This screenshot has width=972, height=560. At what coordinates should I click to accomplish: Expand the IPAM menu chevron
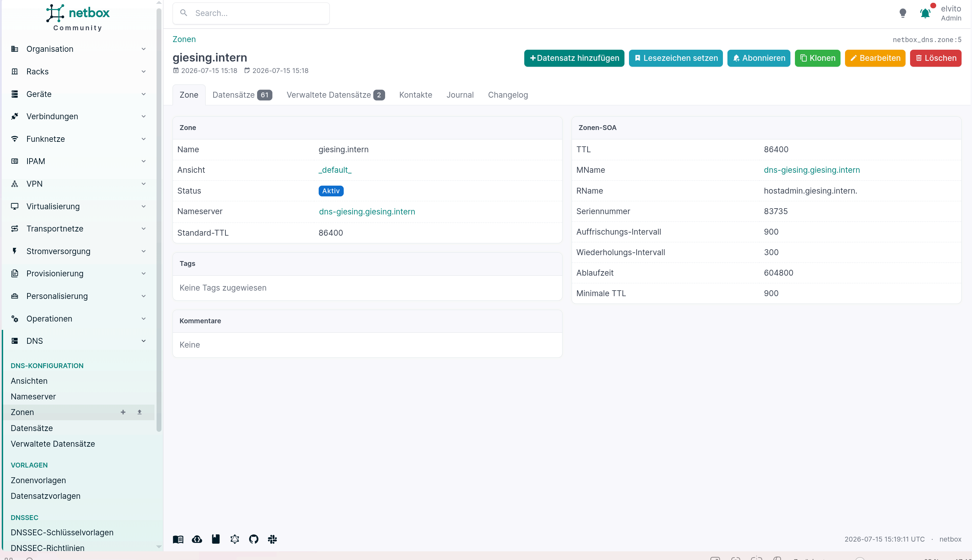click(144, 161)
